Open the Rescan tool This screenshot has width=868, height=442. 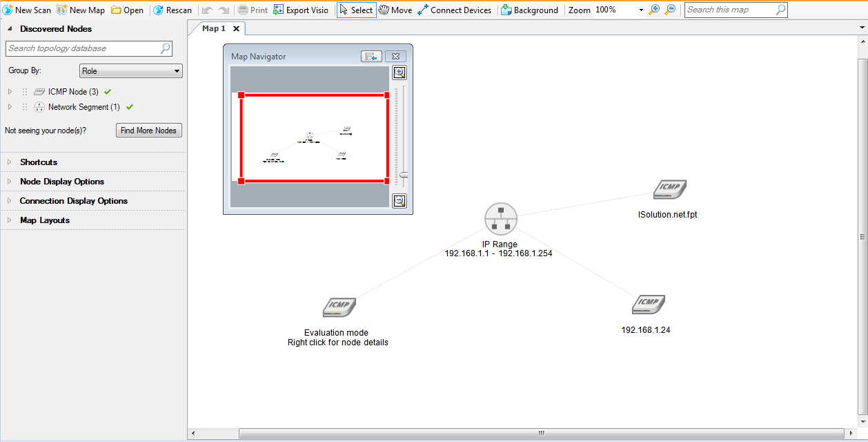[173, 10]
